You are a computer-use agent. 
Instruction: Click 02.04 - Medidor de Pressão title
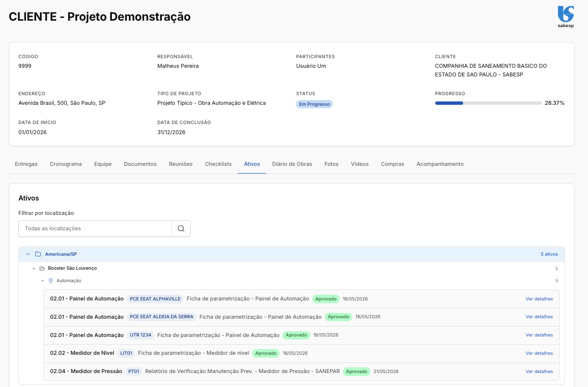click(x=86, y=372)
